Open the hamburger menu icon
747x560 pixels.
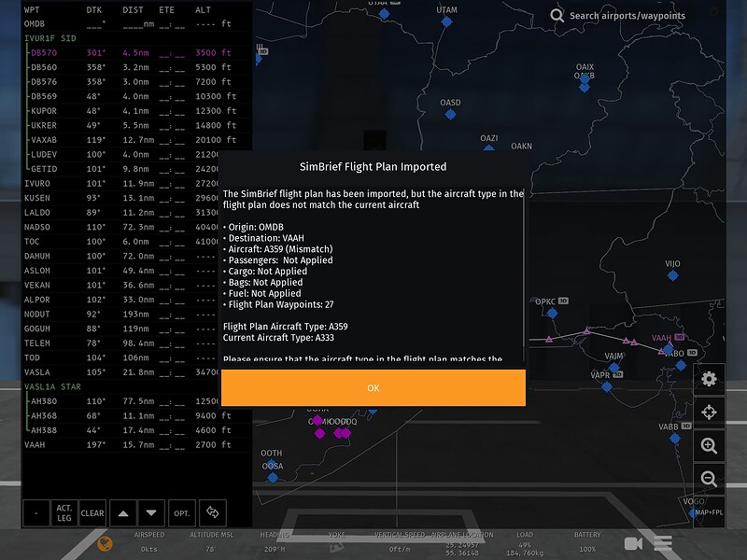click(x=663, y=543)
